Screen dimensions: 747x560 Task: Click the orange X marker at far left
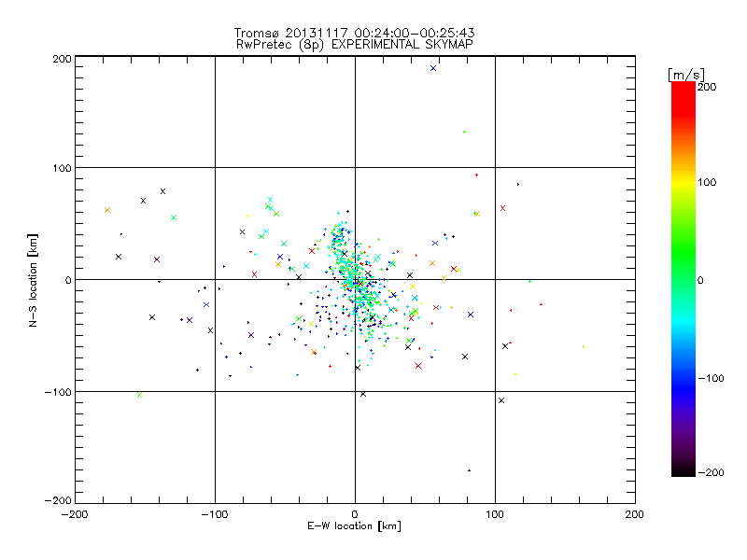point(107,210)
